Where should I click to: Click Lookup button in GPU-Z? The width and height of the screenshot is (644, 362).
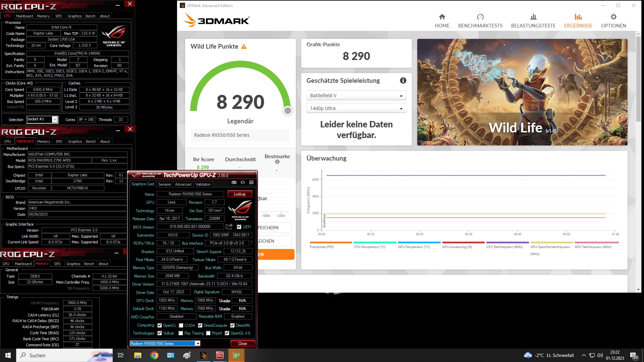coord(239,194)
